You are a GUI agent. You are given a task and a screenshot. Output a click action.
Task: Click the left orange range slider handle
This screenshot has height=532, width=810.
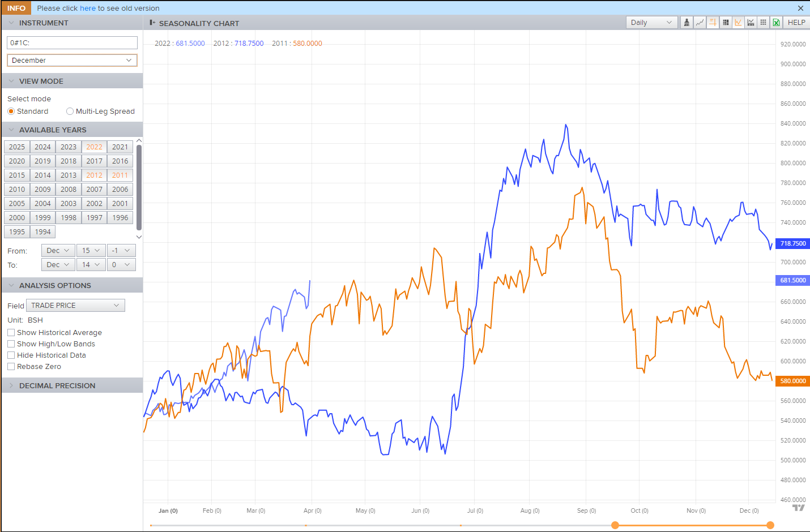[x=615, y=525]
